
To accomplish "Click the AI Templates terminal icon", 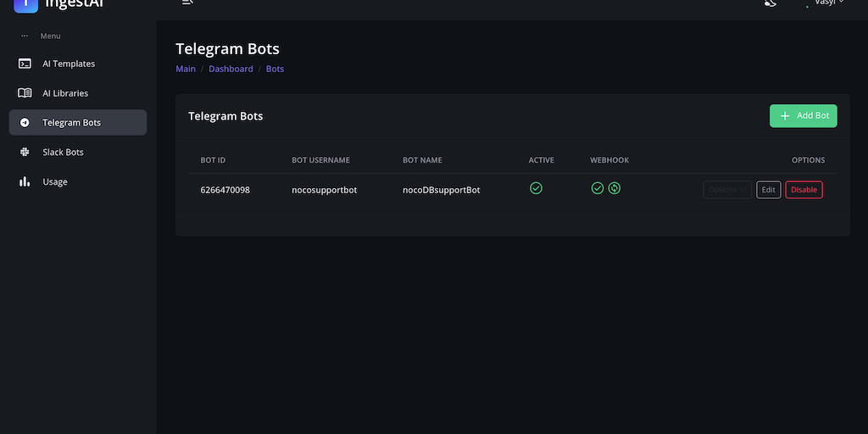I will (25, 64).
